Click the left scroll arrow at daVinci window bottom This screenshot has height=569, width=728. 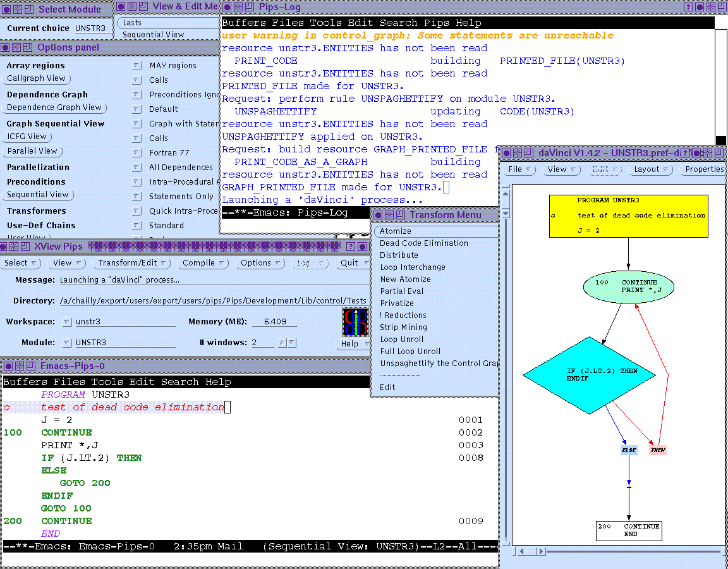click(522, 551)
